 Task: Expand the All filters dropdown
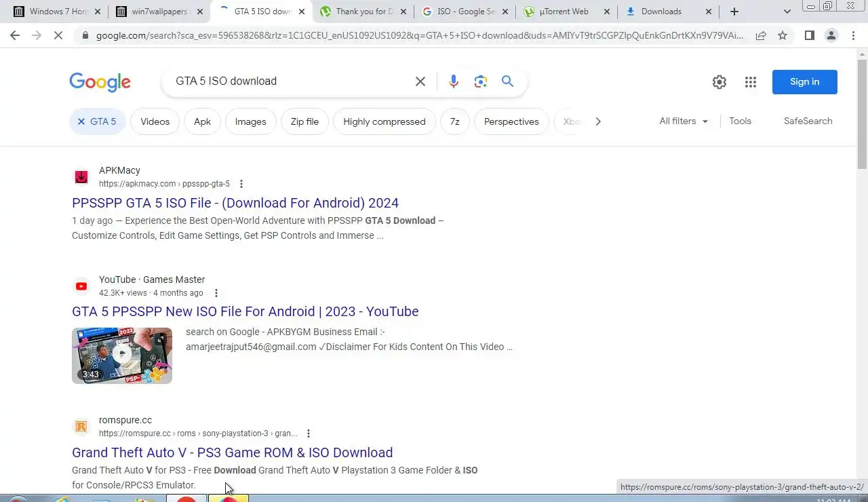point(684,121)
